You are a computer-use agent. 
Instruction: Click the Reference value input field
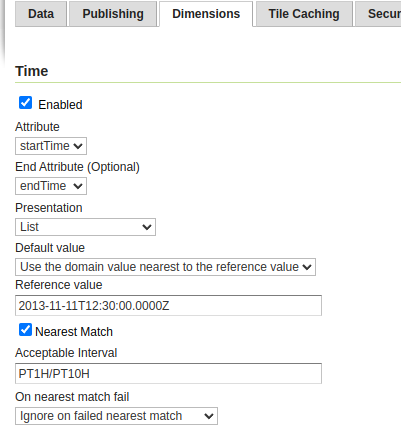168,305
